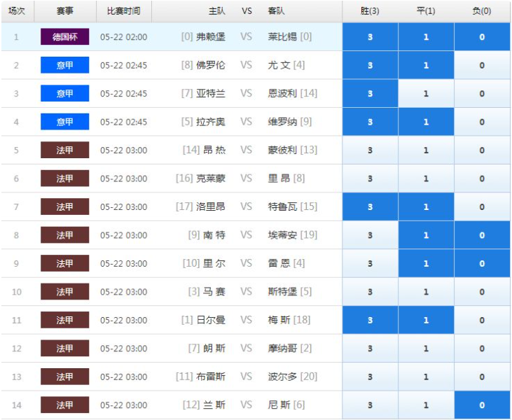
Task: Toggle win (3) for 佛罗伦 vs 尤文
Action: (x=370, y=65)
